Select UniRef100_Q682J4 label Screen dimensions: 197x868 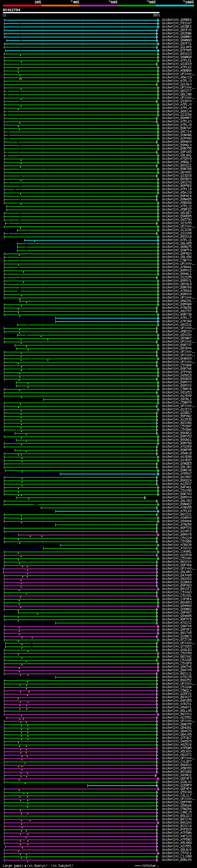pyautogui.click(x=176, y=111)
